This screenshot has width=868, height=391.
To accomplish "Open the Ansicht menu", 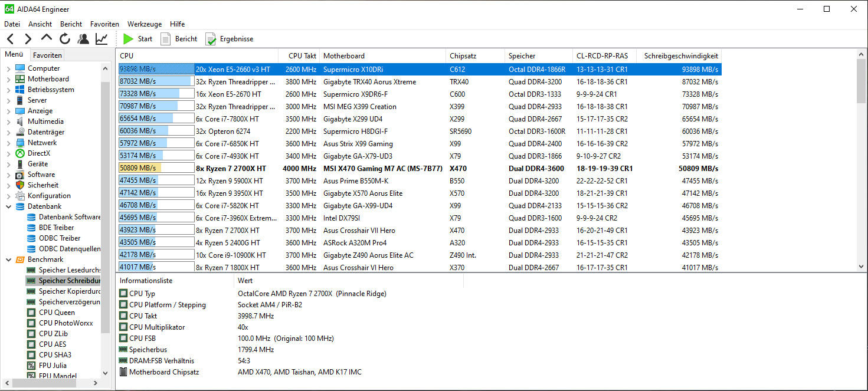I will pyautogui.click(x=40, y=24).
